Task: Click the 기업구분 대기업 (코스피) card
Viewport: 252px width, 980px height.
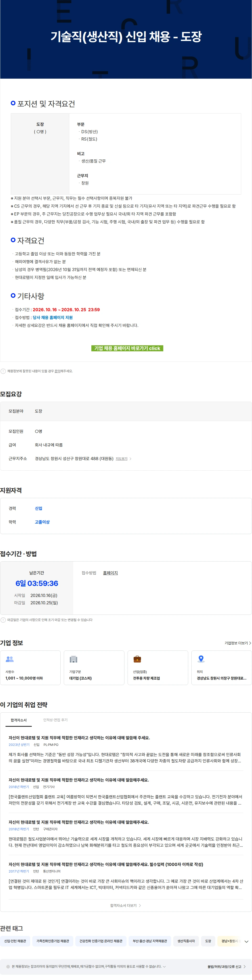Action: click(x=94, y=668)
